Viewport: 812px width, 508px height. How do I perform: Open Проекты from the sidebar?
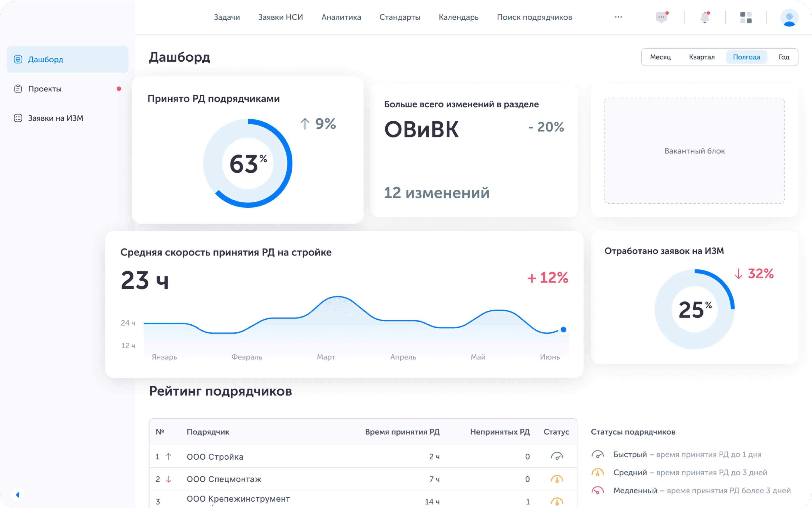[x=44, y=89]
